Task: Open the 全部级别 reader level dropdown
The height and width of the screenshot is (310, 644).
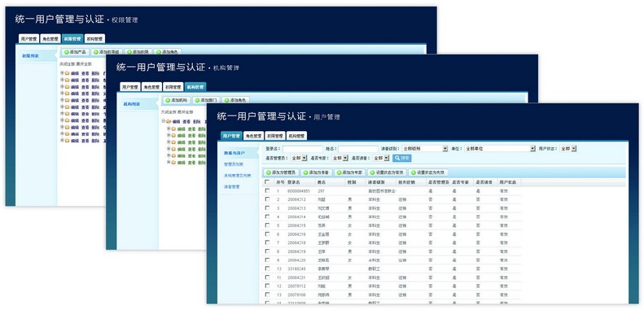Action: [425, 149]
